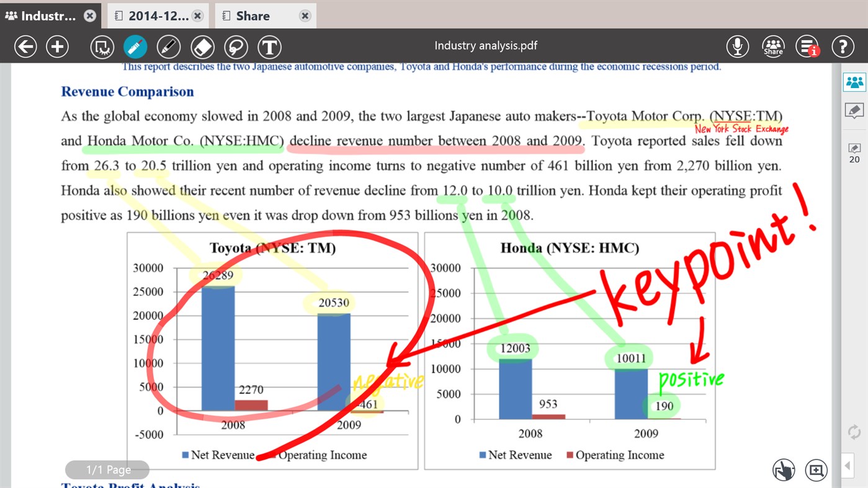Activate the lasso selection tool
The image size is (868, 488).
(x=236, y=47)
